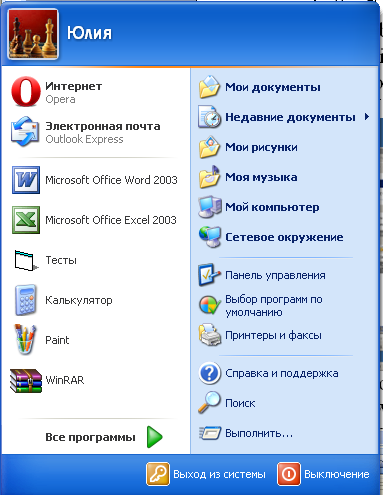Click the log off key icon

[x=158, y=474]
